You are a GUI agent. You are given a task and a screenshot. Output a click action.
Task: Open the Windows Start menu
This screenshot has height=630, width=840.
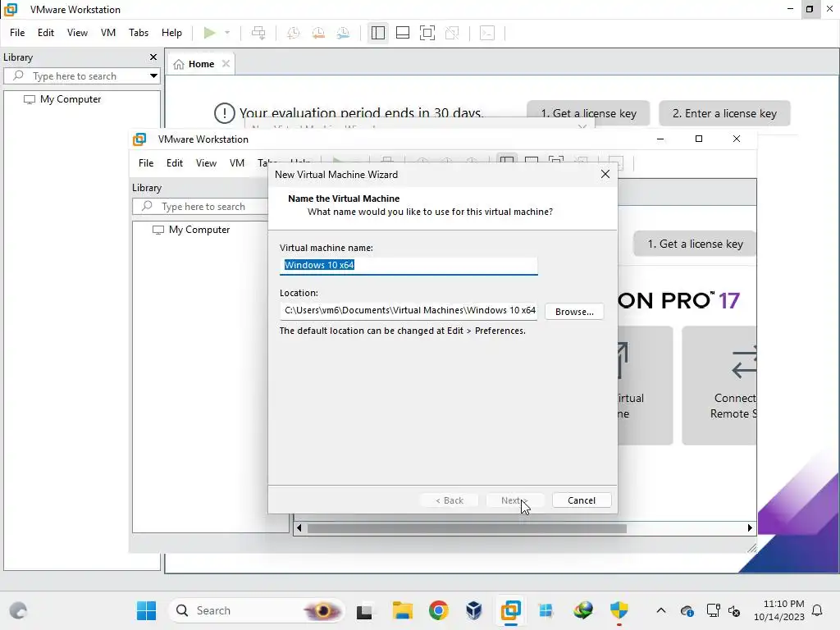coord(146,610)
